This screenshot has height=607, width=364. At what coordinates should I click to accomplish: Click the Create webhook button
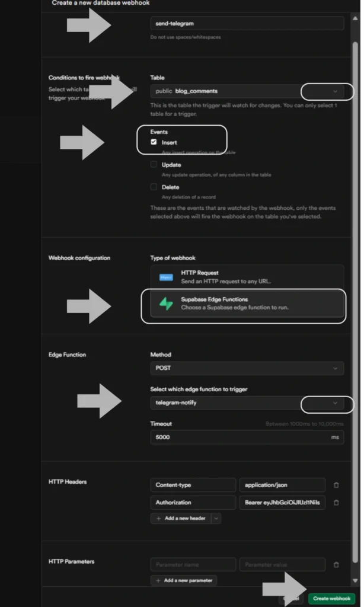tap(332, 599)
